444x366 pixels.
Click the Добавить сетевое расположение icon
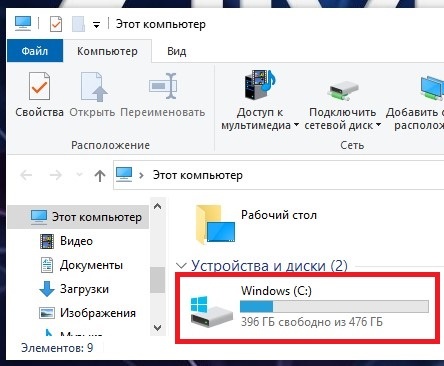coord(432,88)
